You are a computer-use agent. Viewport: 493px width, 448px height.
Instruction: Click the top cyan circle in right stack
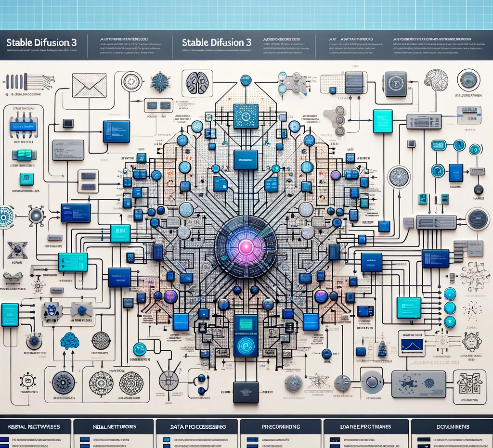click(x=450, y=294)
